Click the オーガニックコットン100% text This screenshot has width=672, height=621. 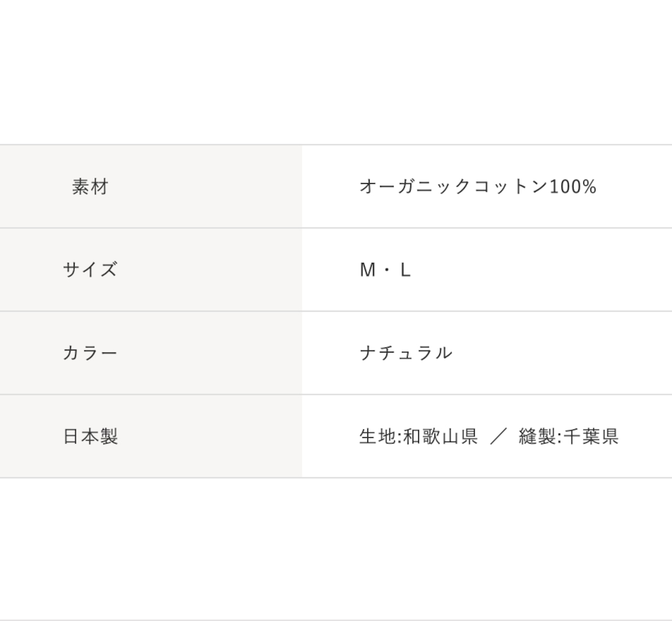[x=478, y=187]
